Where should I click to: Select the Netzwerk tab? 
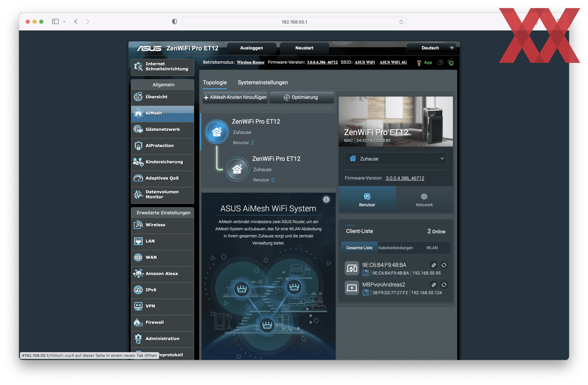click(424, 200)
